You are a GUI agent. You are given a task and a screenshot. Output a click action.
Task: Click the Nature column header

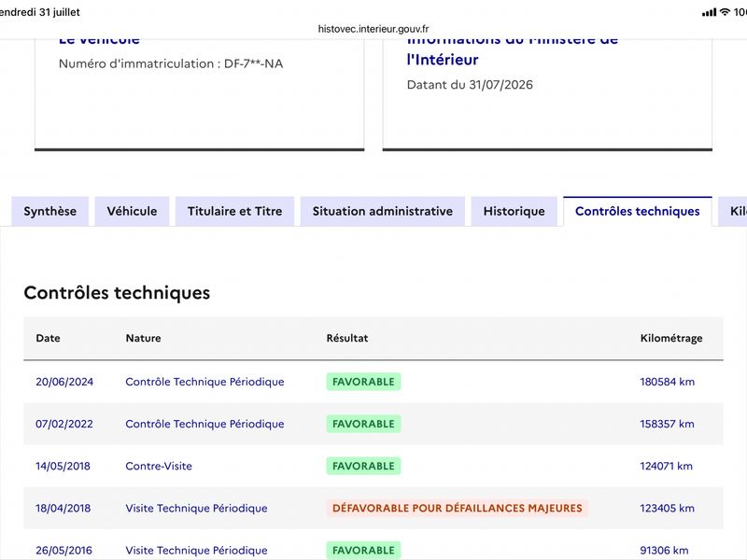[144, 338]
